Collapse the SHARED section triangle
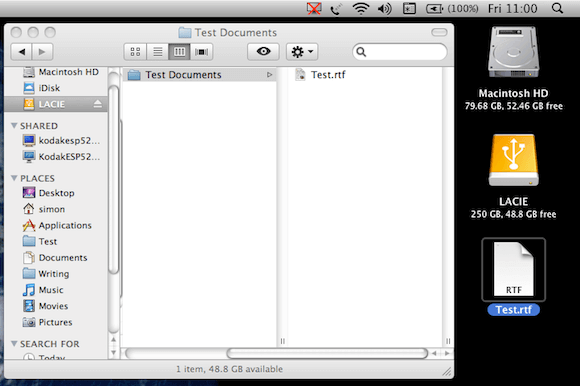Viewport: 580px width, 386px height. (14, 126)
